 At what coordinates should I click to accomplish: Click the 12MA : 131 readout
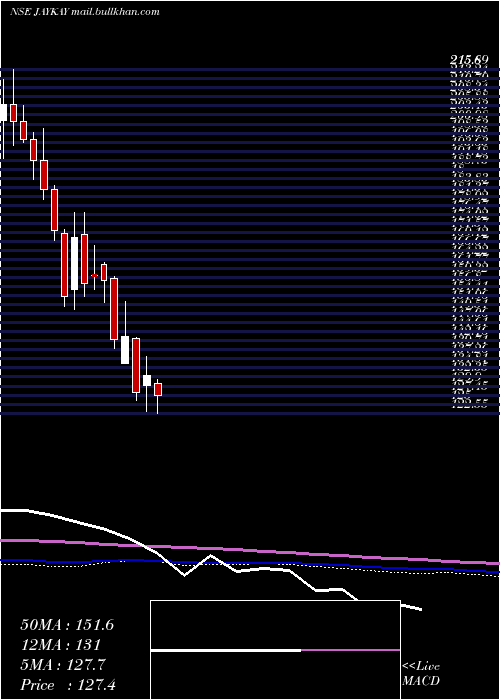tap(59, 645)
